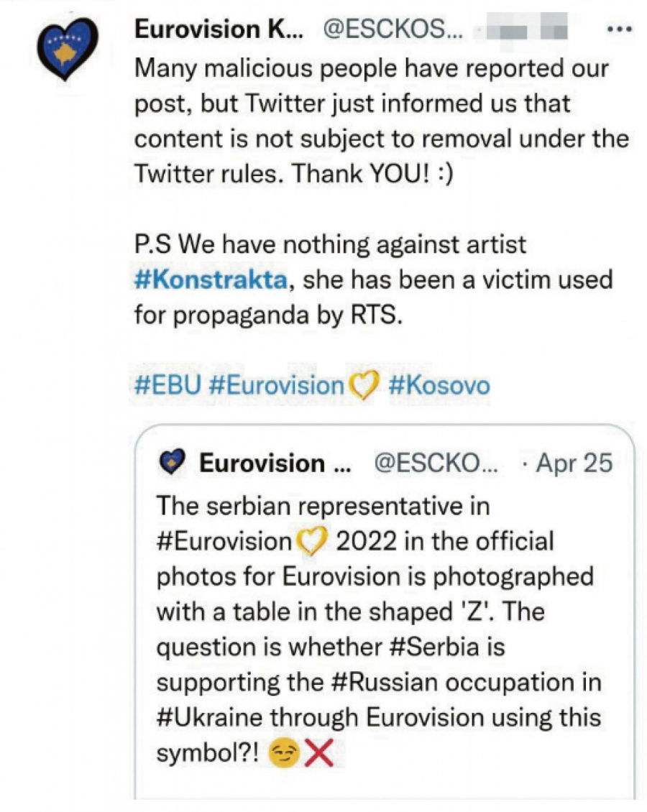This screenshot has width=647, height=812.
Task: Click the yellow heart emoji after #Eurovision
Action: point(362,387)
